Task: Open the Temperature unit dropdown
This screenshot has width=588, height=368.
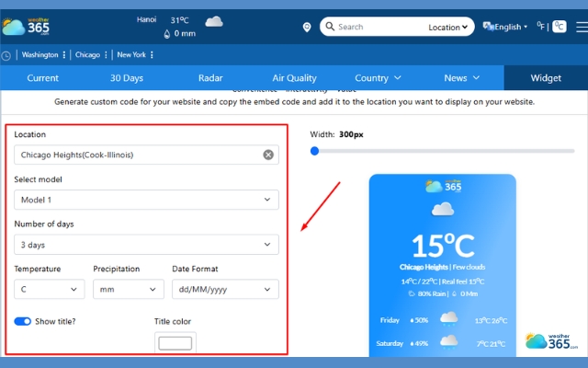Action: [x=50, y=289]
